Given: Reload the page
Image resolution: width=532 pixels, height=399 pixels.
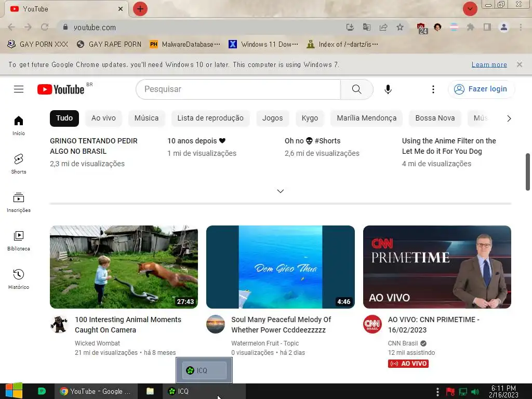Looking at the screenshot, I should pyautogui.click(x=45, y=27).
